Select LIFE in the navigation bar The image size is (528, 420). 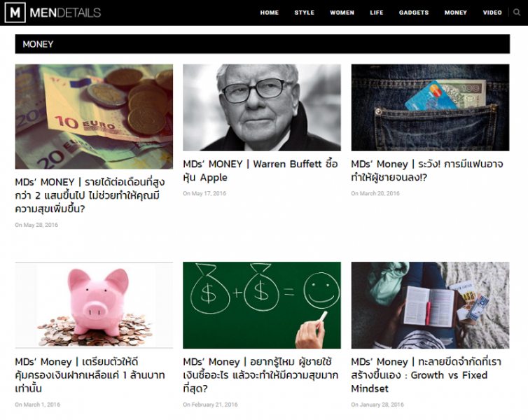(x=377, y=13)
